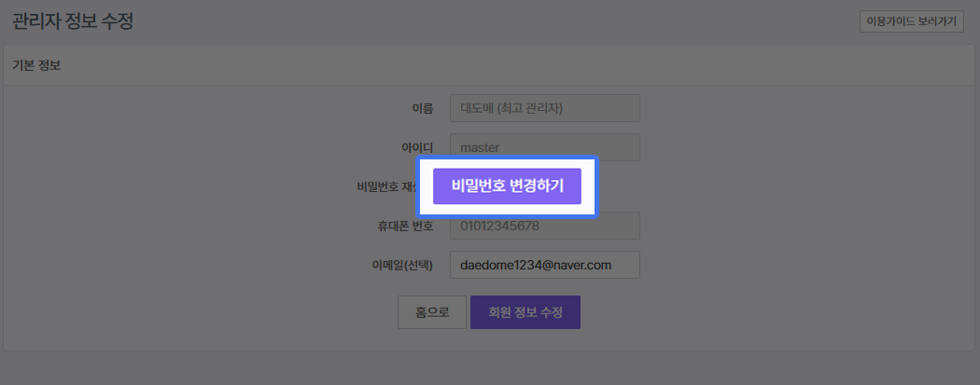Click the 이름 field showing 대도메 (최고 관리자)

[x=544, y=108]
